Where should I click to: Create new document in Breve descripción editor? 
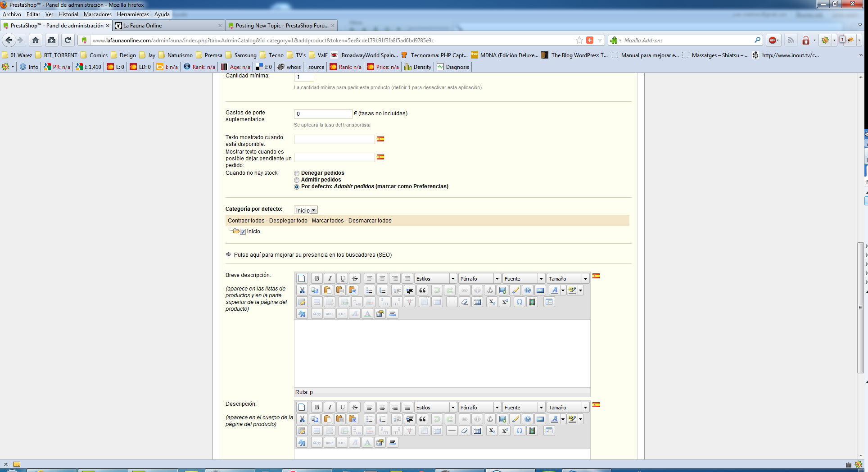302,278
